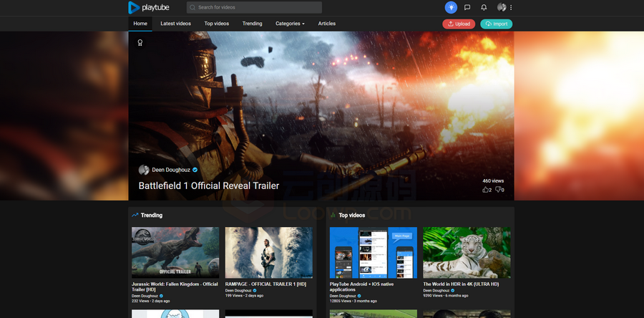Open Jurassic World: Fallen Kingdom title link

point(175,286)
